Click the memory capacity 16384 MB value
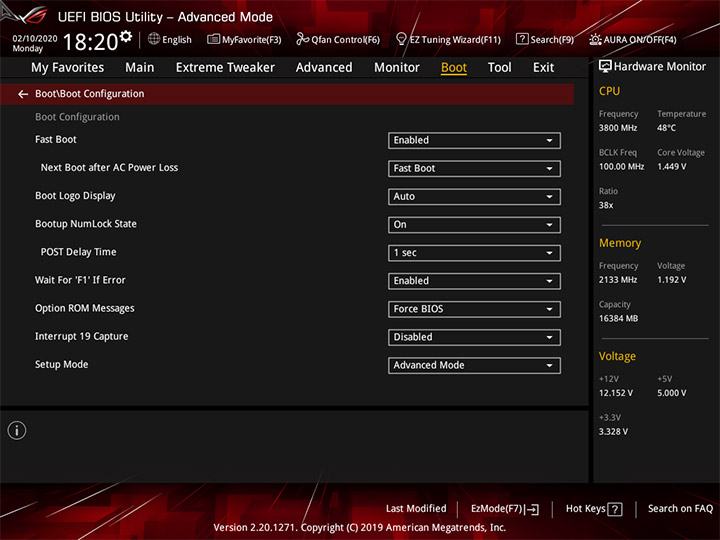The height and width of the screenshot is (540, 720). 618,319
